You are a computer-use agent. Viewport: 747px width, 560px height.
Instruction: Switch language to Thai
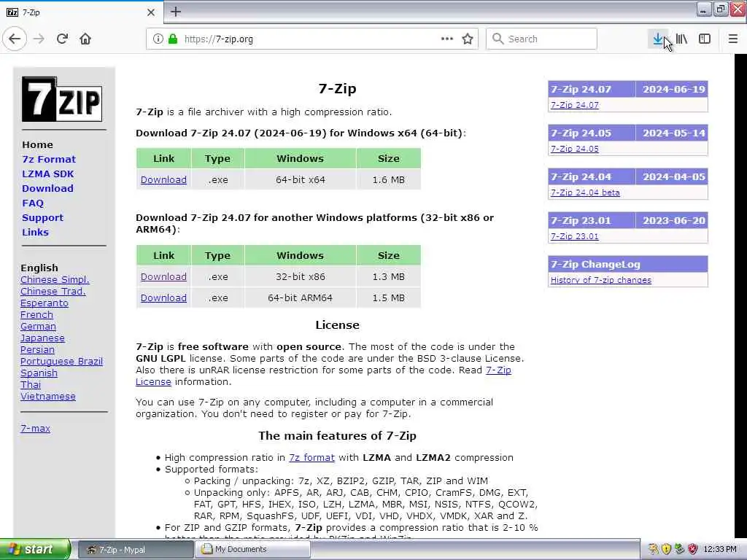[31, 385]
